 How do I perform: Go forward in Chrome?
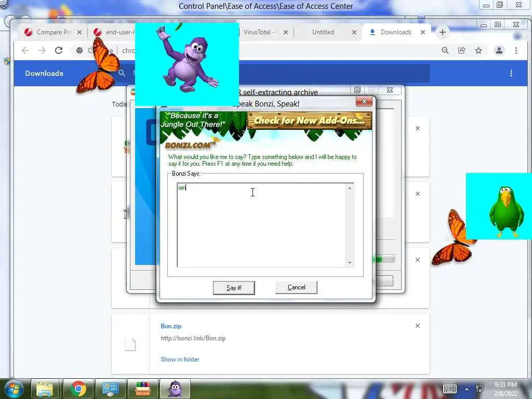coord(42,50)
